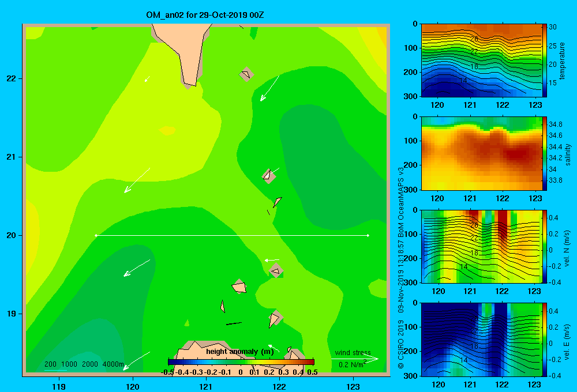Click the island near 20.8 latitude, 121.9 longitude
577x392 pixels.
click(269, 175)
